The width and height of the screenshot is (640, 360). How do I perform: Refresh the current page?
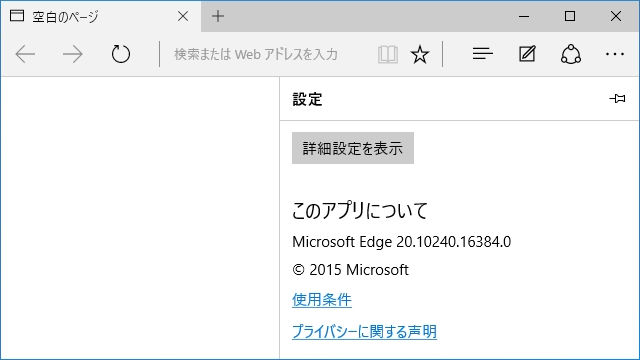pos(121,54)
